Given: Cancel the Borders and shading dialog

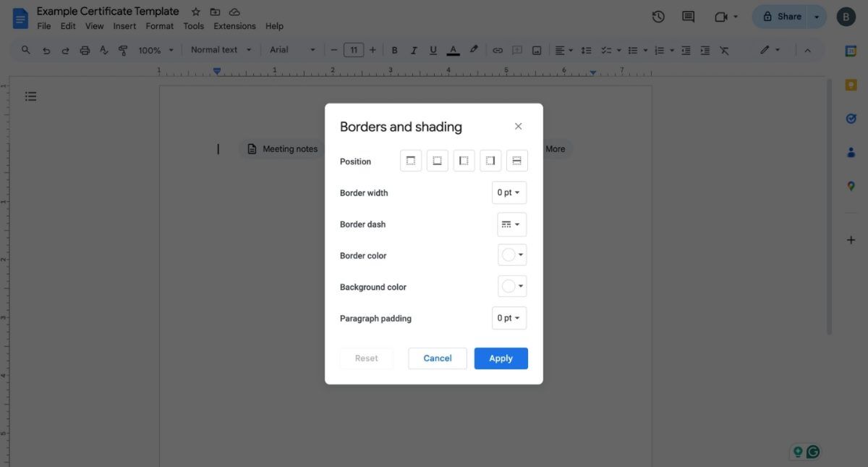Looking at the screenshot, I should click(437, 358).
